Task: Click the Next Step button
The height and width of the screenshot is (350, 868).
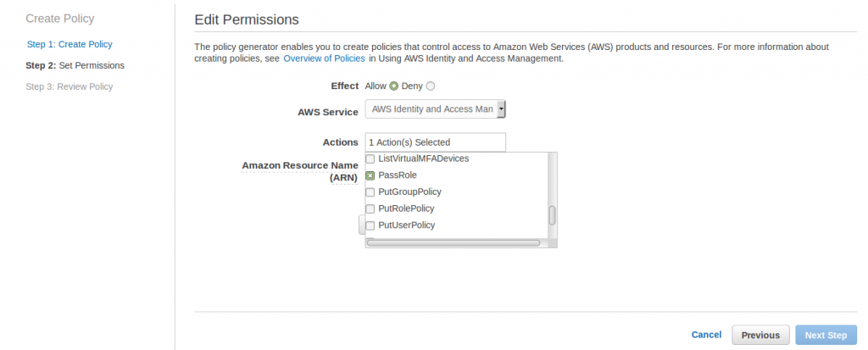Action: coord(826,335)
